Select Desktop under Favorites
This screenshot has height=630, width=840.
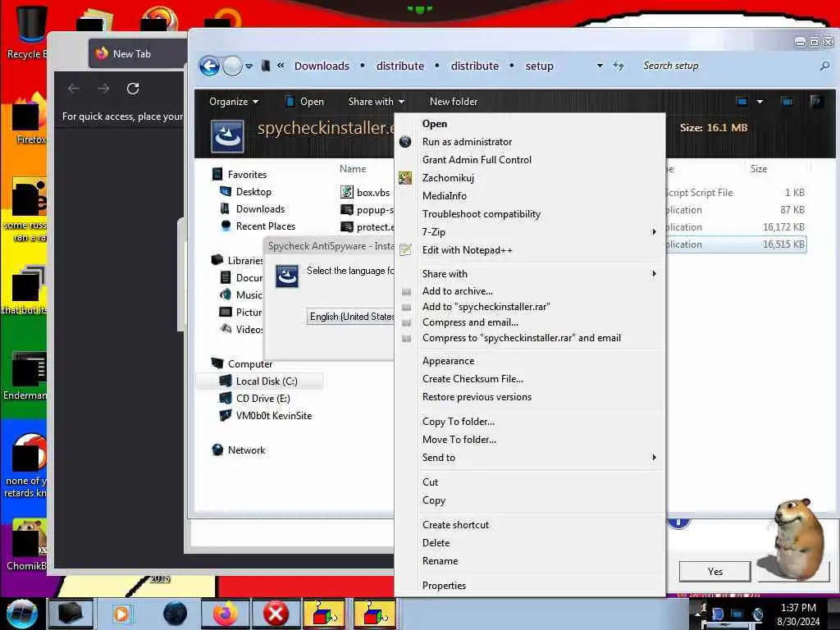(253, 191)
